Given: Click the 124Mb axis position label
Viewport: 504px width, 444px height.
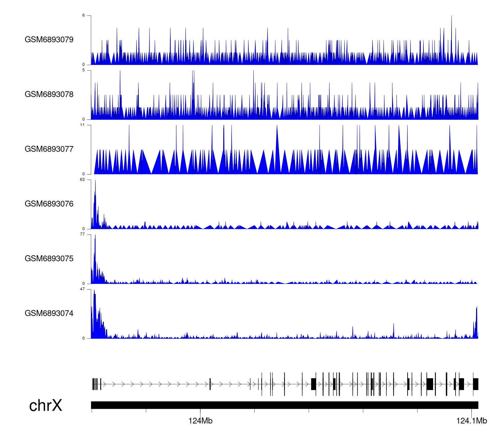Looking at the screenshot, I should (200, 421).
